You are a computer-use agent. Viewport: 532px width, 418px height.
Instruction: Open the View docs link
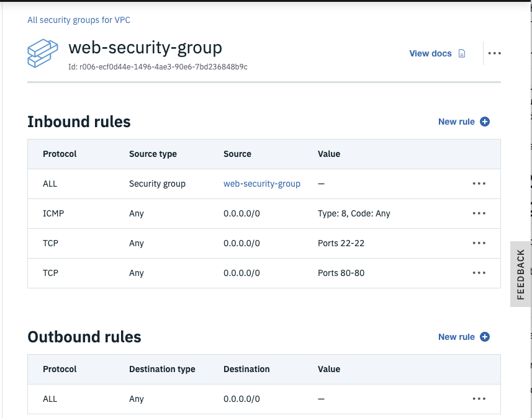430,53
